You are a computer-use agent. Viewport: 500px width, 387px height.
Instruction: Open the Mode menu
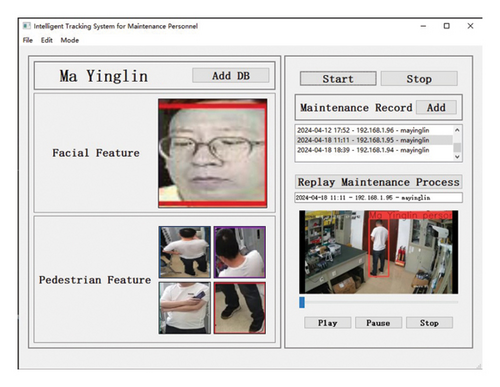(x=70, y=40)
